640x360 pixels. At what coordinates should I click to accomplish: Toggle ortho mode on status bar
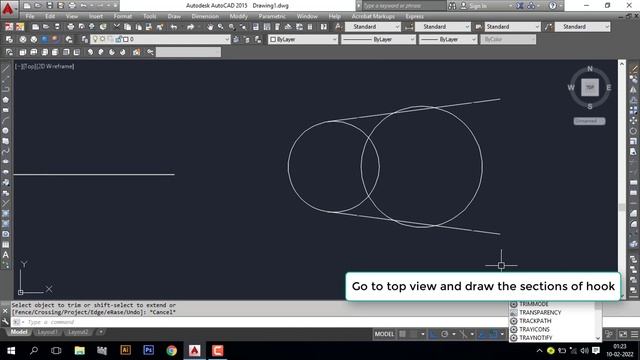(x=433, y=334)
